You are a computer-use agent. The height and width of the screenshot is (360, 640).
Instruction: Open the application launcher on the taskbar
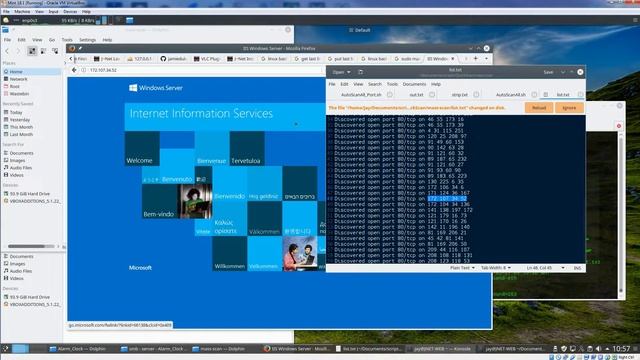(5, 349)
